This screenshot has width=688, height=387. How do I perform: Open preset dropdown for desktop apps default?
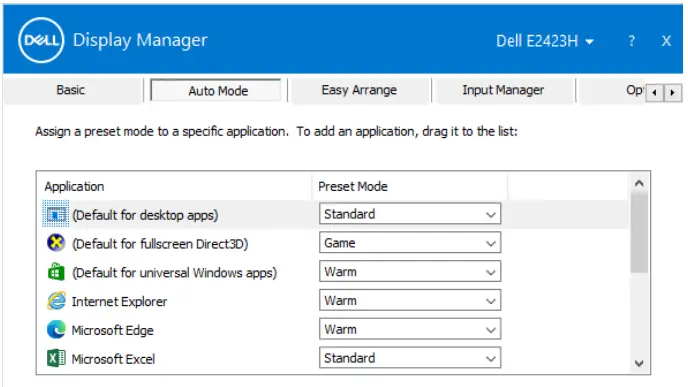410,214
